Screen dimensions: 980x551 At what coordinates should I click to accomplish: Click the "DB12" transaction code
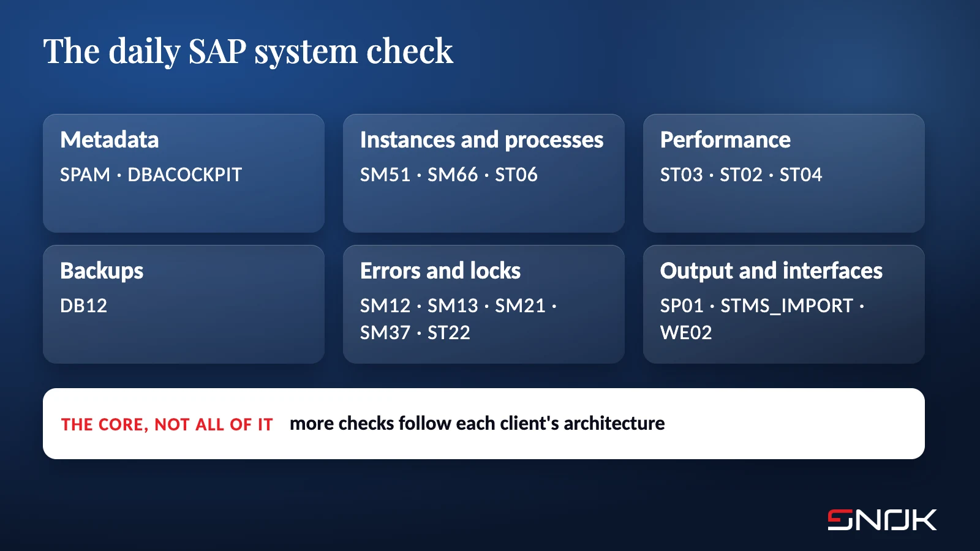pyautogui.click(x=83, y=305)
